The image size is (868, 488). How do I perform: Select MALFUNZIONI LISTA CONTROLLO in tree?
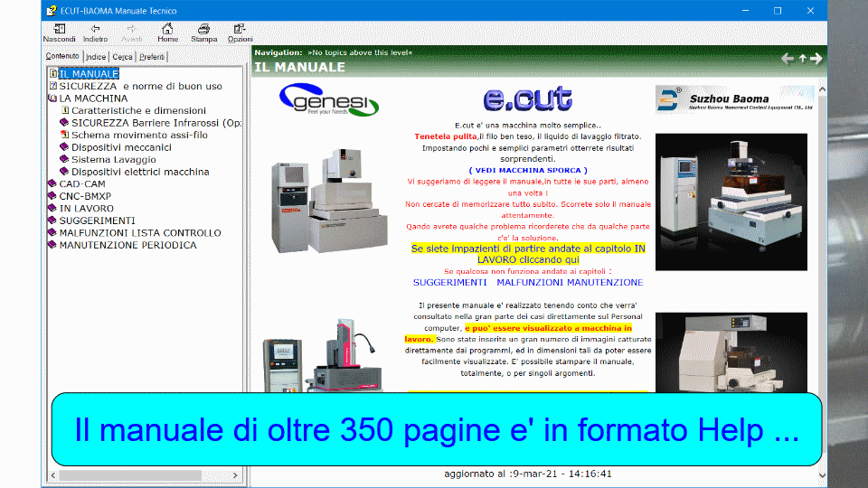(x=140, y=233)
